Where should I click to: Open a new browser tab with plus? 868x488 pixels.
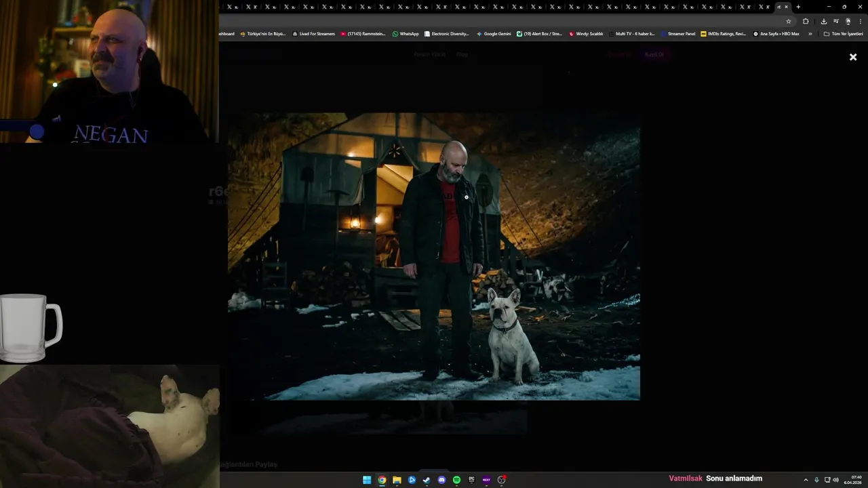tap(798, 7)
